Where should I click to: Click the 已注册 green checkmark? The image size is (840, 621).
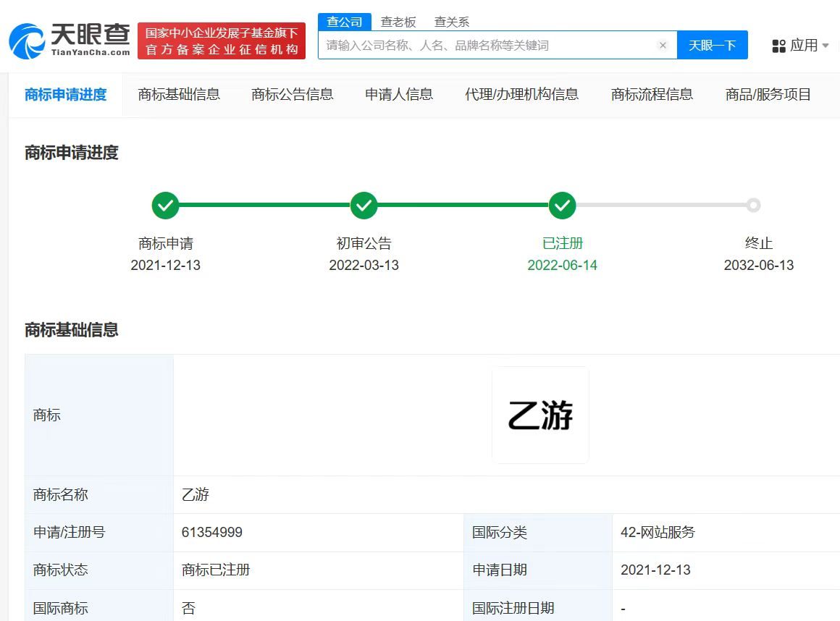tap(563, 206)
